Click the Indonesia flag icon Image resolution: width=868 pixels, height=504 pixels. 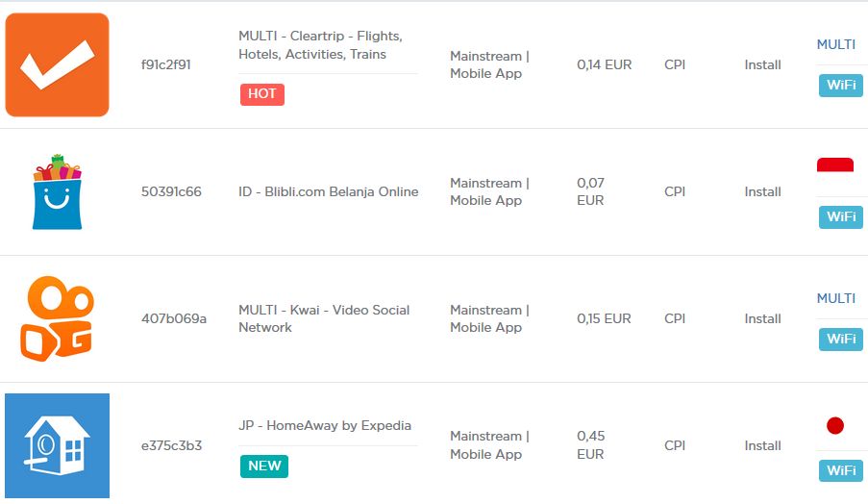pyautogui.click(x=834, y=164)
